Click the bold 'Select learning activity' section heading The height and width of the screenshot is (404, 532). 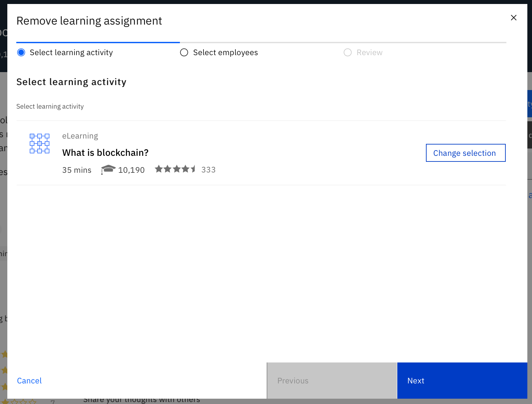(x=71, y=82)
